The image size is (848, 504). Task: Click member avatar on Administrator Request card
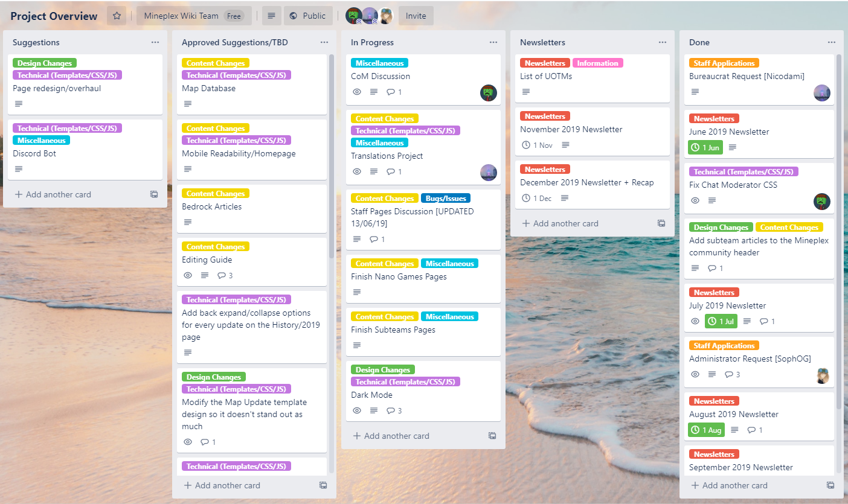822,375
